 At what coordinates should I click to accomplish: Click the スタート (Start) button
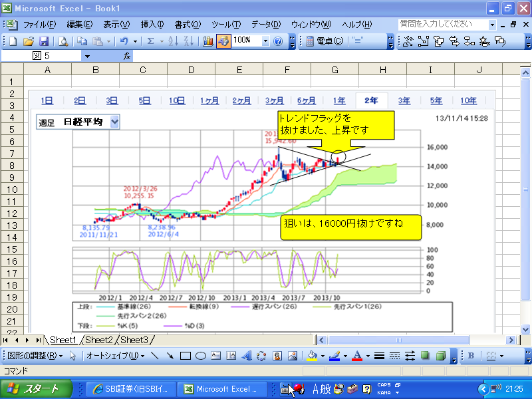[x=31, y=389]
